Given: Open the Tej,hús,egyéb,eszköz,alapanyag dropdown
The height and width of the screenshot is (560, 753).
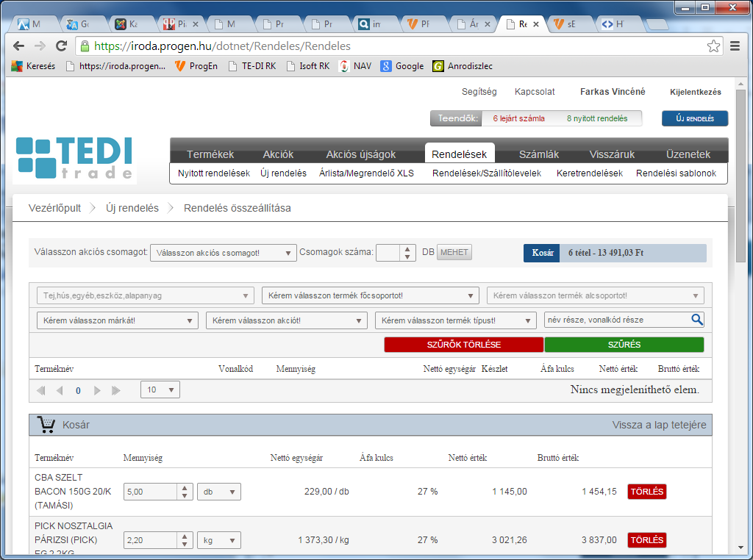Looking at the screenshot, I should 146,295.
